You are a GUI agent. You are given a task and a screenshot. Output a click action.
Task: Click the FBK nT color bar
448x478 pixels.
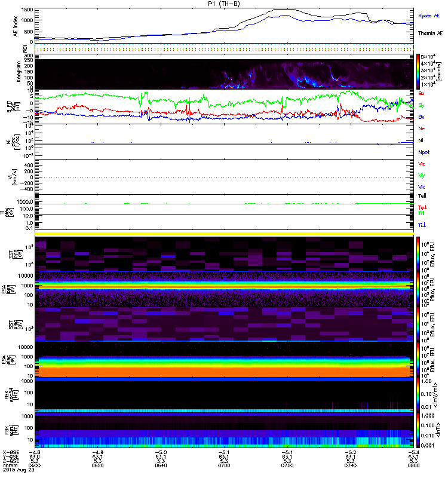418,430
